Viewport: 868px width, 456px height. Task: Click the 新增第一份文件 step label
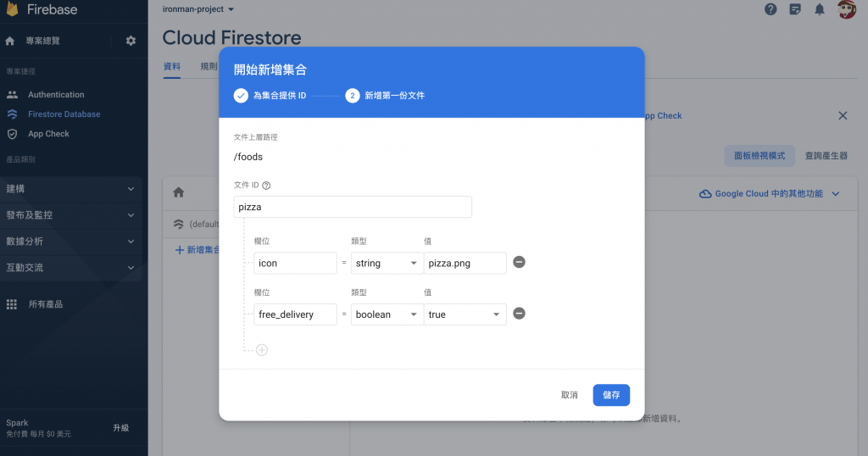(395, 96)
